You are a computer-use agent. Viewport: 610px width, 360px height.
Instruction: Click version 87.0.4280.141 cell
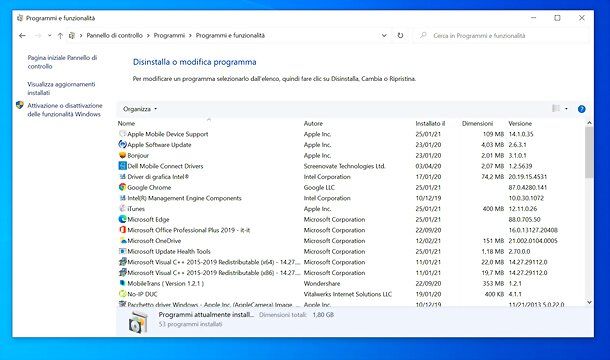[x=528, y=187]
